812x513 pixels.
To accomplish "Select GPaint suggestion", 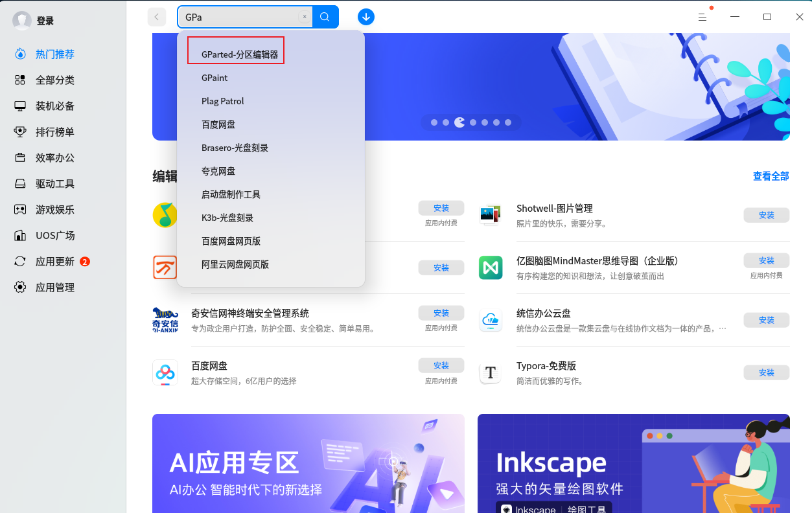I will coord(215,78).
